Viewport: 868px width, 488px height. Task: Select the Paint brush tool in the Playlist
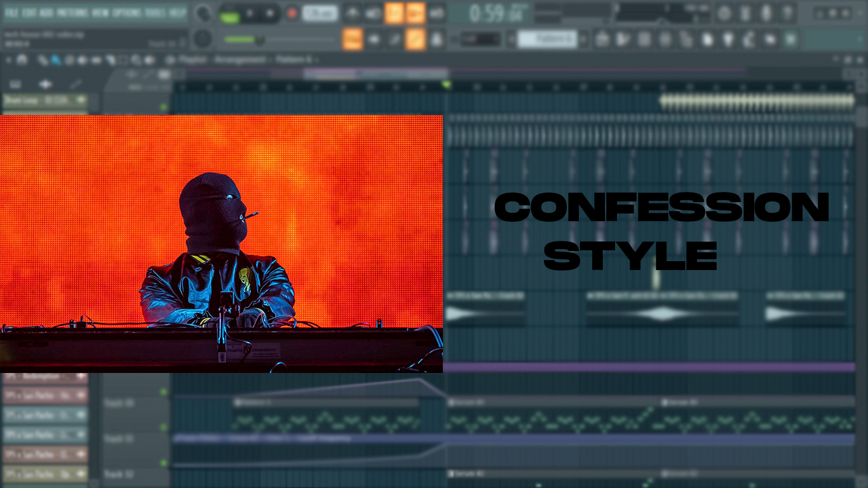[55, 60]
